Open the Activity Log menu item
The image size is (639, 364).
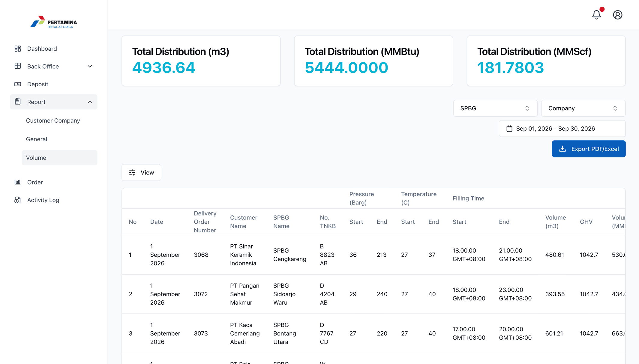(x=54, y=200)
